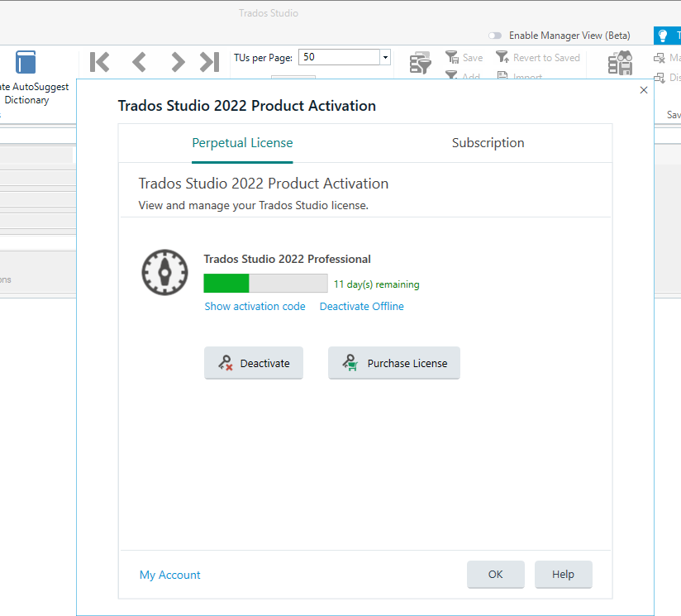Click the green license days remaining bar
Screen dimensions: 681x616
tap(227, 282)
